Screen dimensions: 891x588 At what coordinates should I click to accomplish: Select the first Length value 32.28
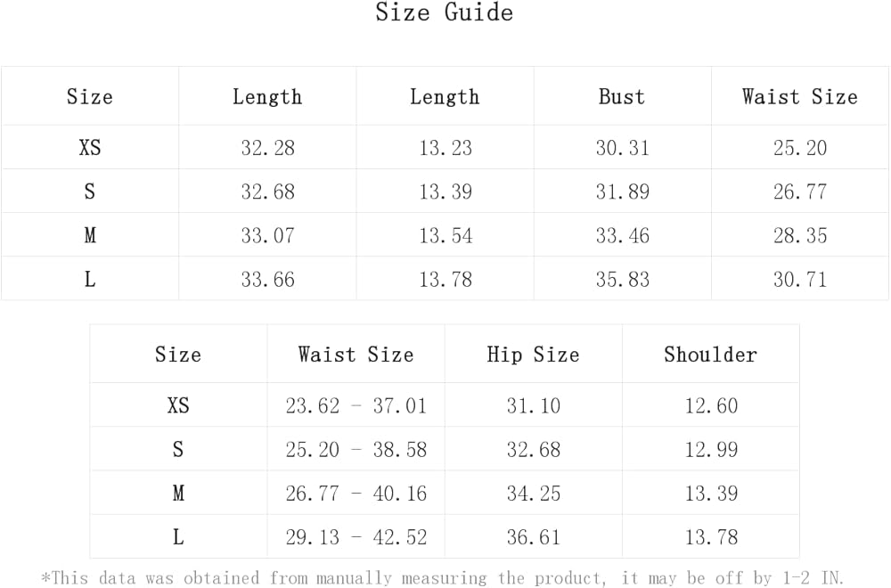[x=267, y=148]
